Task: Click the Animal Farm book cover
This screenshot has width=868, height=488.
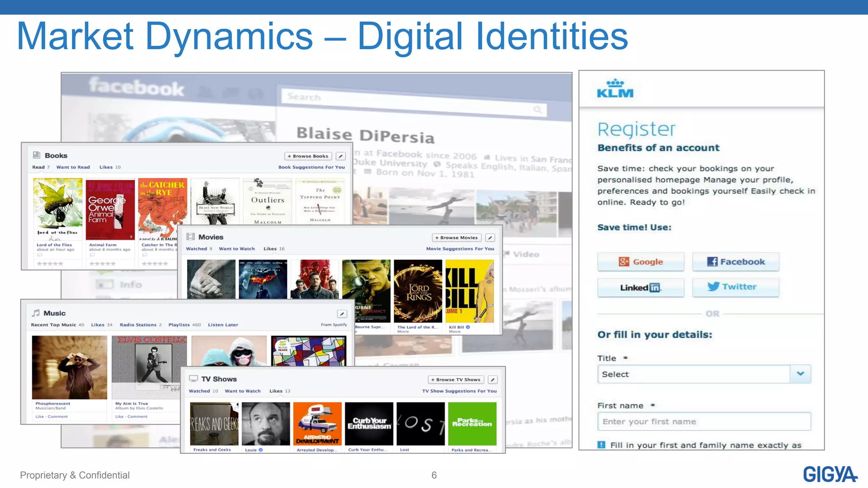Action: click(110, 209)
